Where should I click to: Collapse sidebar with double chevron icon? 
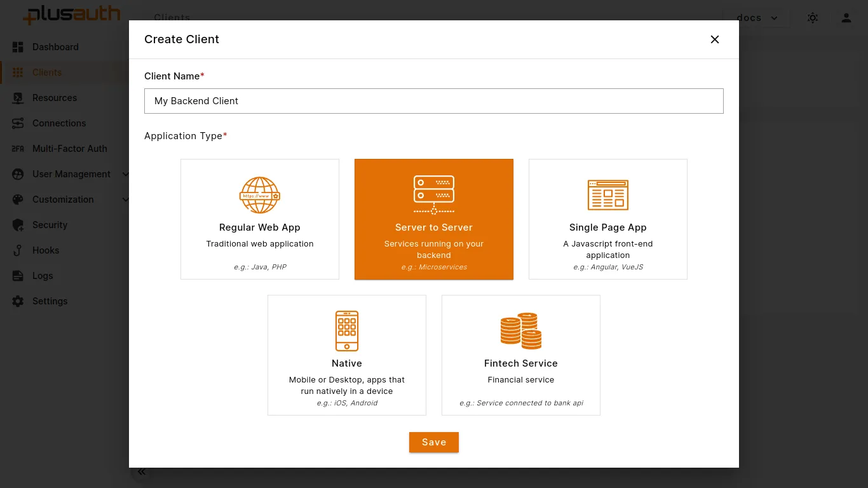tap(141, 471)
